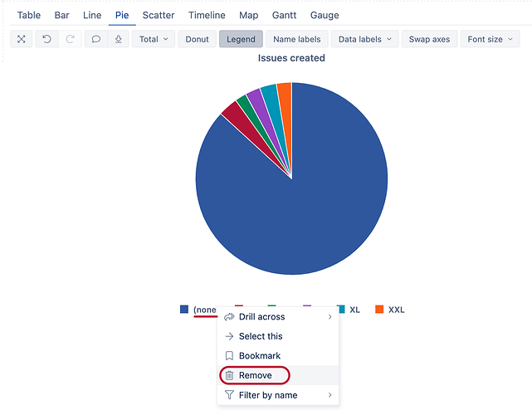Switch to the Gauge tab
Screen dimensions: 532x415
click(325, 15)
